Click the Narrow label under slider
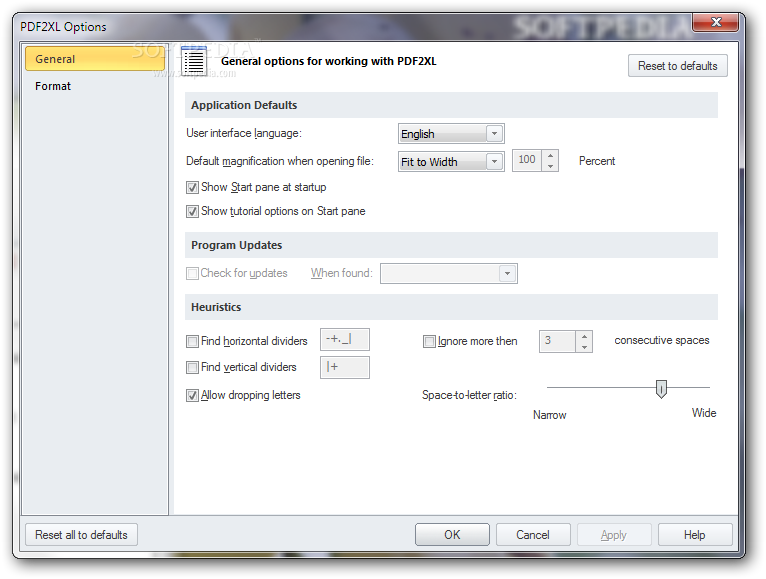This screenshot has width=766, height=579. point(550,415)
